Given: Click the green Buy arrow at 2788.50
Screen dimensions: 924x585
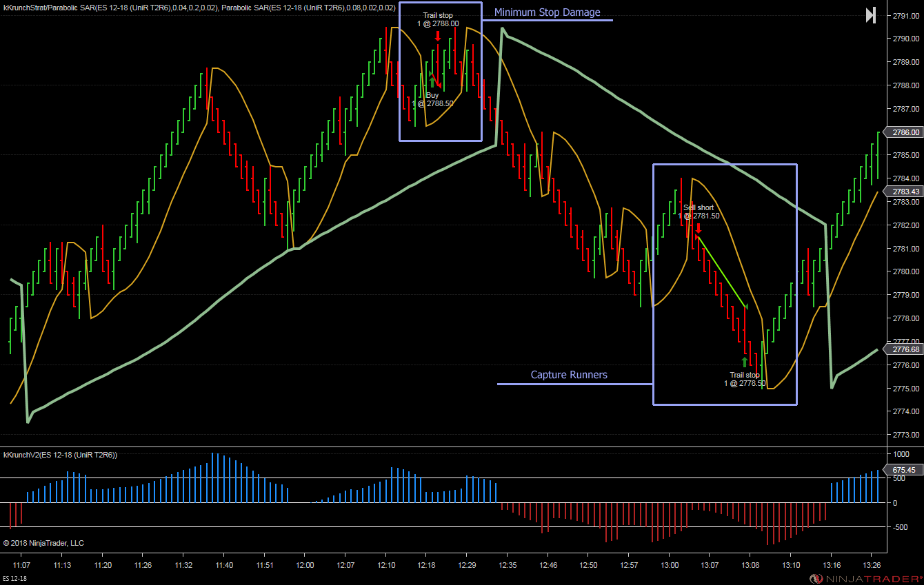Looking at the screenshot, I should [432, 82].
